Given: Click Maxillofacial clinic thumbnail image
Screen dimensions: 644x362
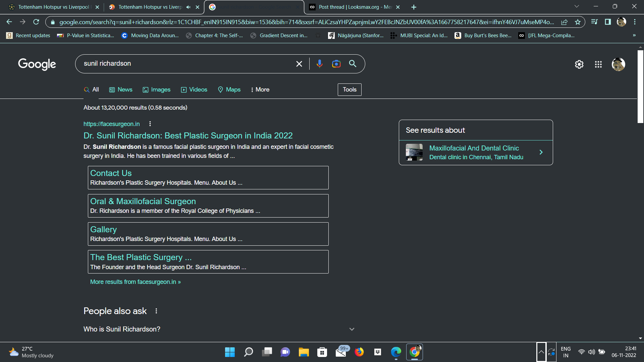Looking at the screenshot, I should coord(414,152).
